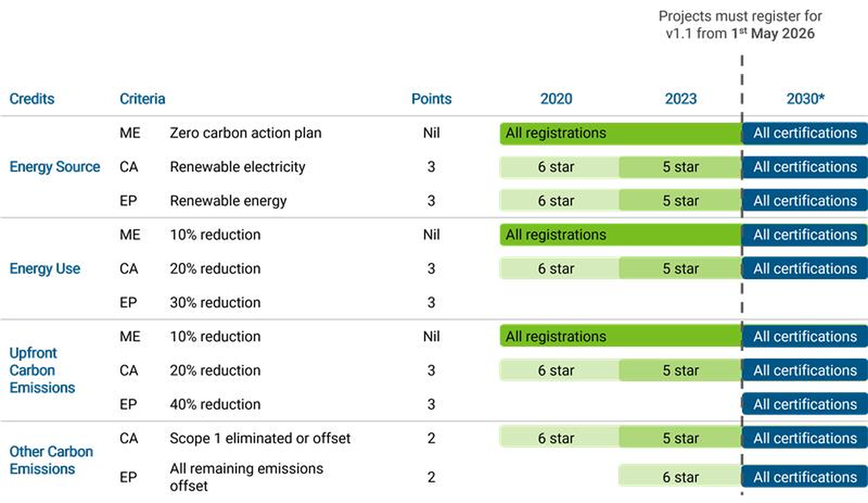Select the 2030* year heading

point(805,99)
